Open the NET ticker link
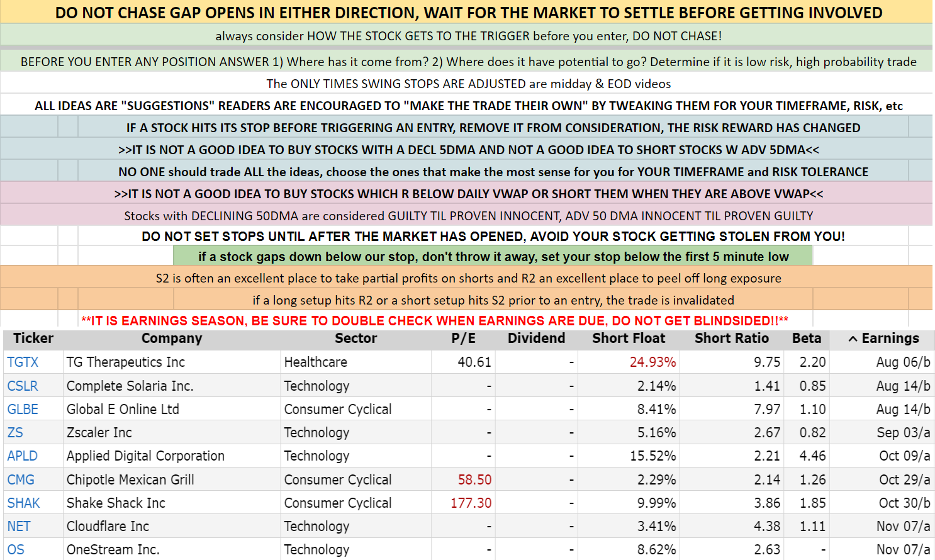The image size is (935, 560). point(19,526)
